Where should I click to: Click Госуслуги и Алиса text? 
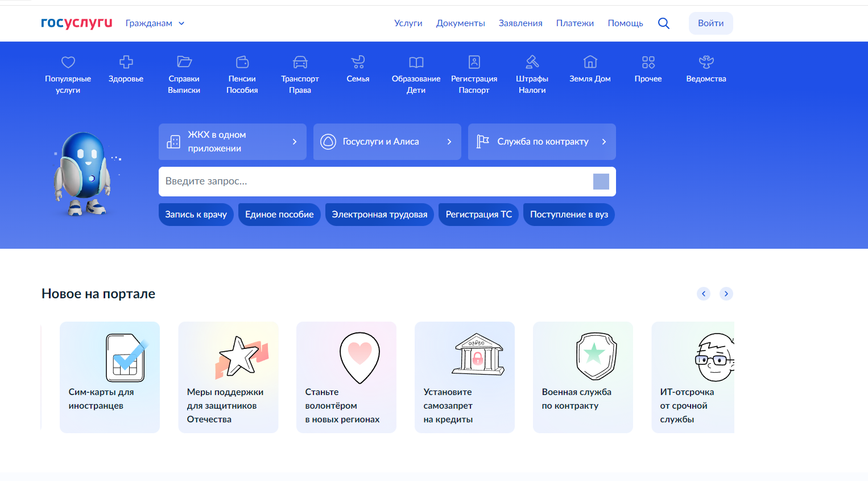381,142
